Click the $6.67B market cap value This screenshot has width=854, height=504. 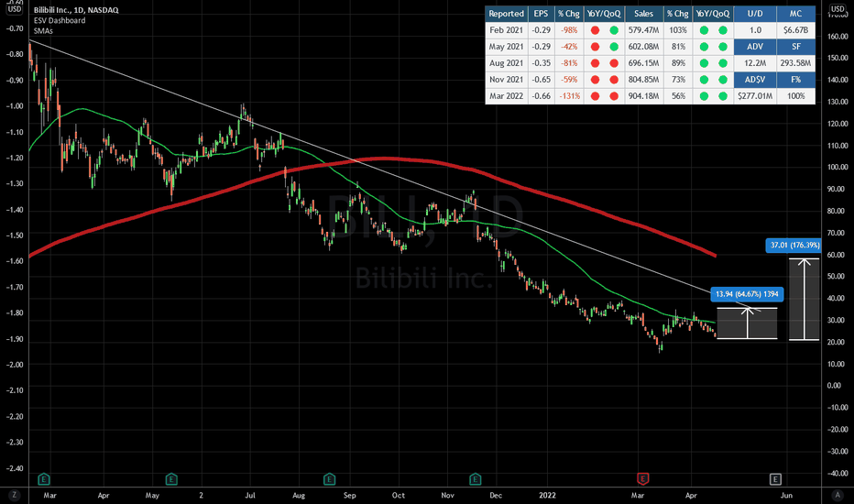pos(795,30)
